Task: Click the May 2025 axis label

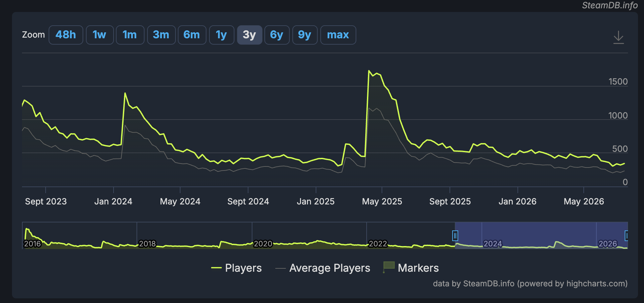Action: [x=382, y=201]
